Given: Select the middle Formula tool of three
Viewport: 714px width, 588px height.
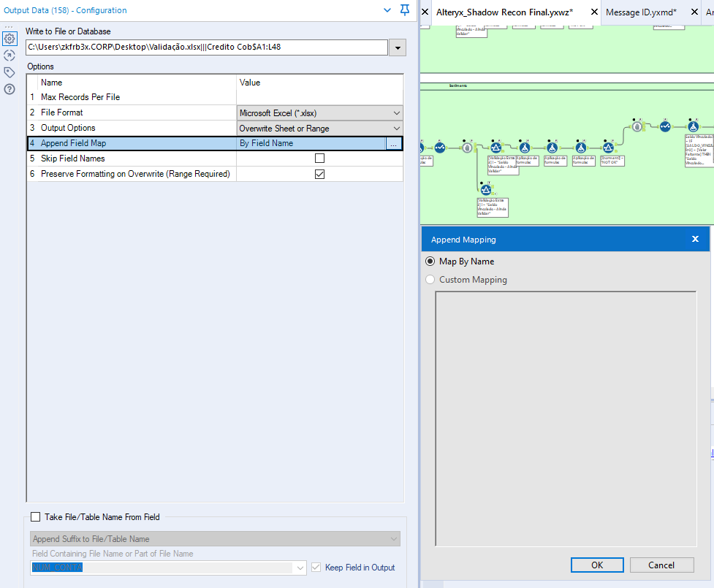Looking at the screenshot, I should [552, 148].
